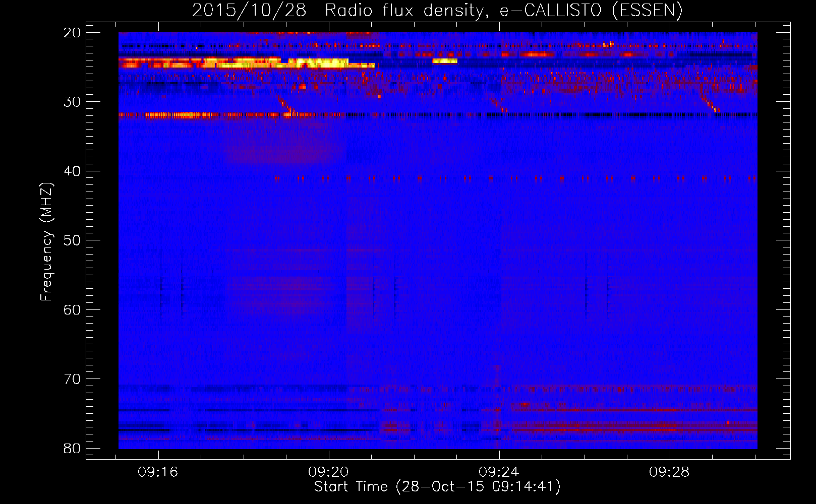Screen dimensions: 816x504
Task: Select the 09:20 time tick label
Action: point(328,472)
